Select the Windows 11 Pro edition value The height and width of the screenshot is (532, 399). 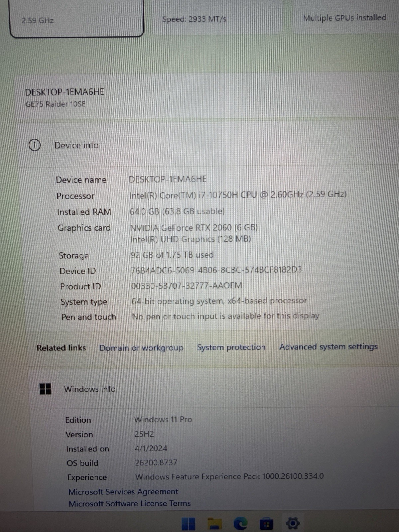[x=163, y=419]
